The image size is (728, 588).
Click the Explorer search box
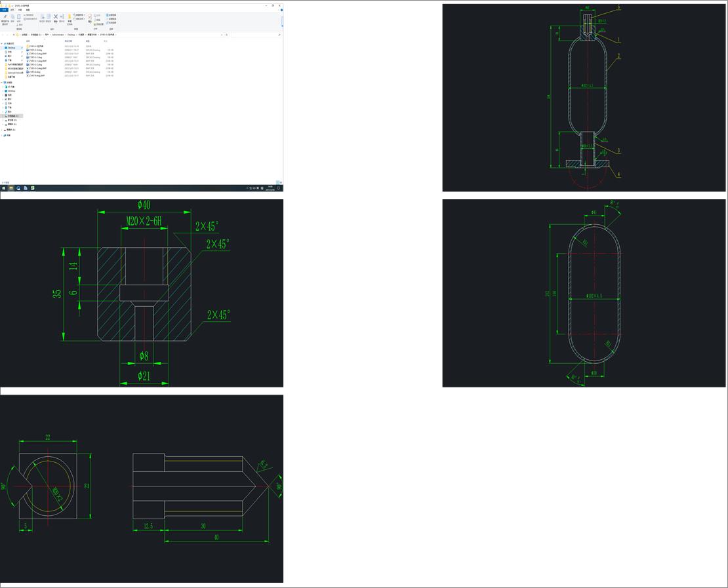point(256,35)
